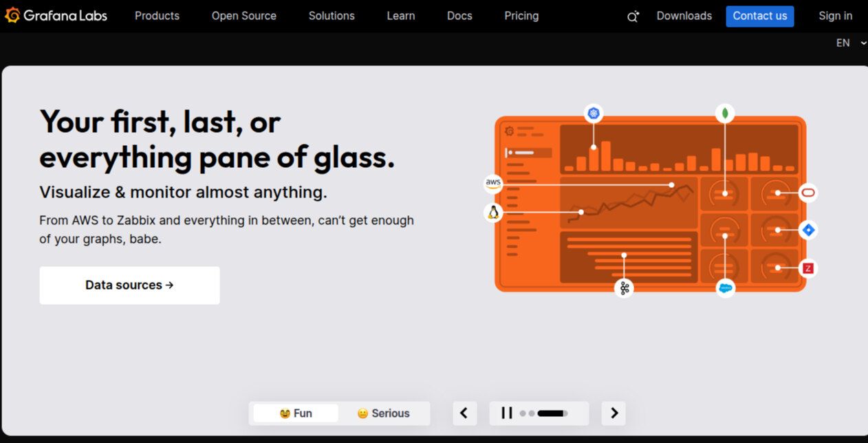Screen dimensions: 868x443
Task: Click the headline 'Your first, last, or'
Action: [160, 122]
